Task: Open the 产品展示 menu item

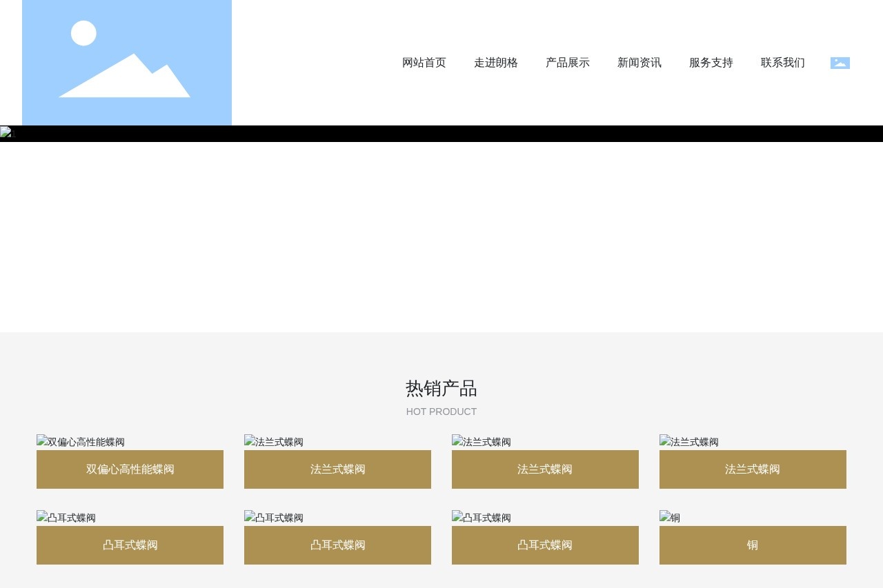Action: 568,63
